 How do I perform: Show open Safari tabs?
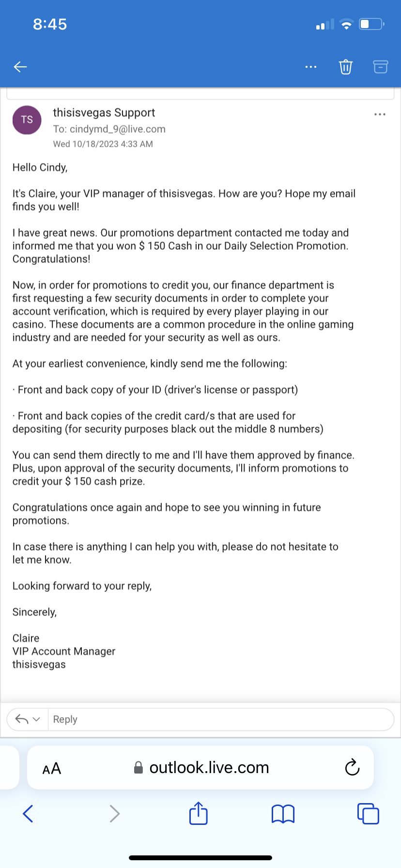[368, 814]
